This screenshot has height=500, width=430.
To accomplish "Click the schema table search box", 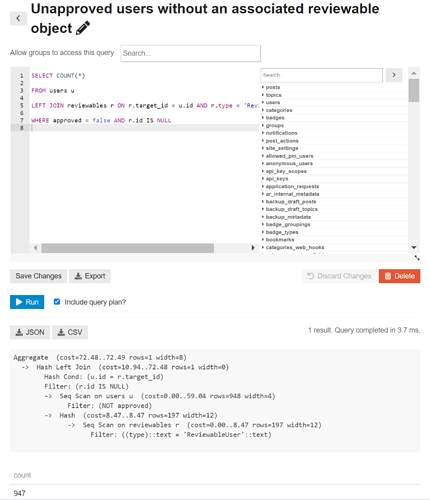I will [x=321, y=75].
